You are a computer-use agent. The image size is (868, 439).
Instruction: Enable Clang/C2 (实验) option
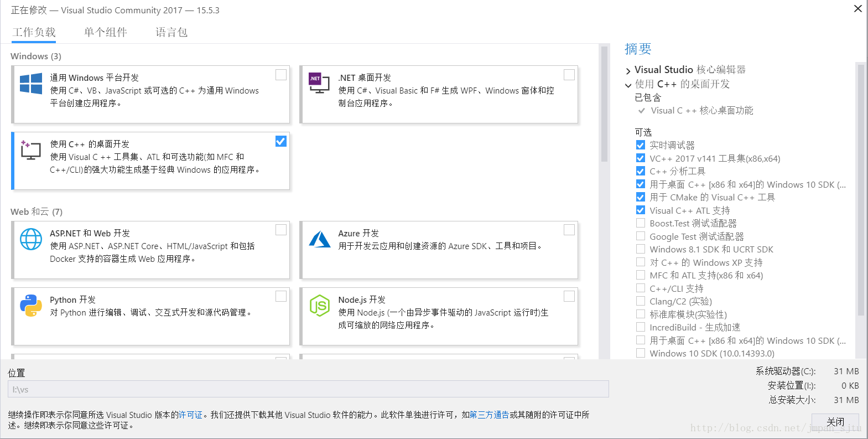click(641, 301)
